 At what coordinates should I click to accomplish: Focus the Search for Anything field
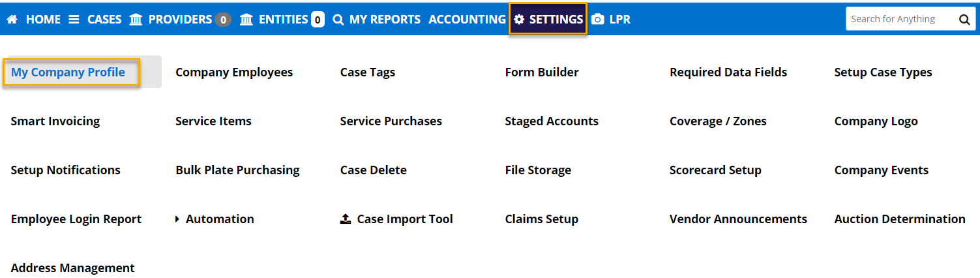[902, 19]
